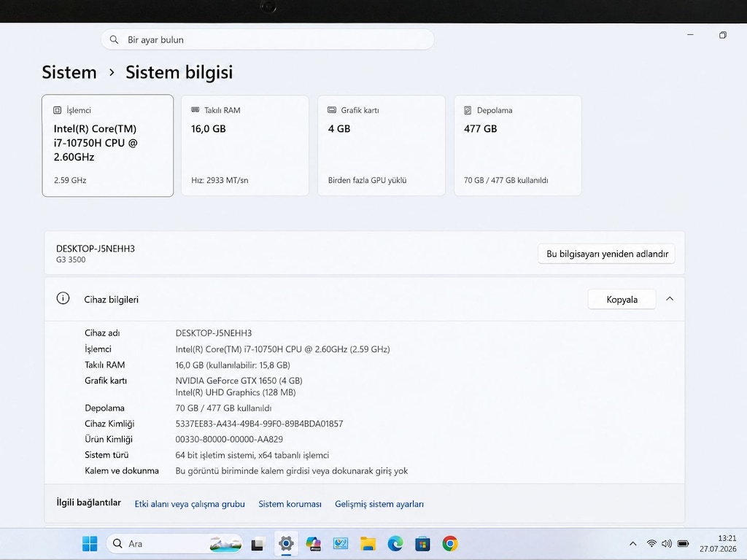This screenshot has height=560, width=747.
Task: Open the 'Sistem koruması' link
Action: tap(290, 504)
